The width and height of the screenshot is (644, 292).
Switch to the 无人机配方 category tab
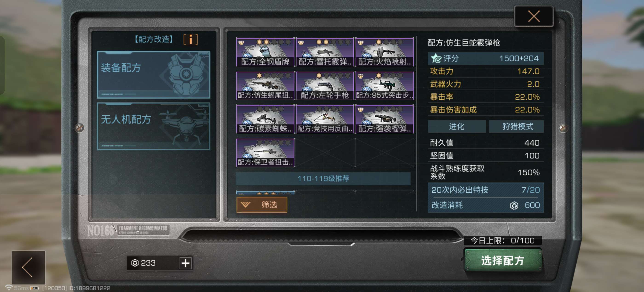click(153, 126)
